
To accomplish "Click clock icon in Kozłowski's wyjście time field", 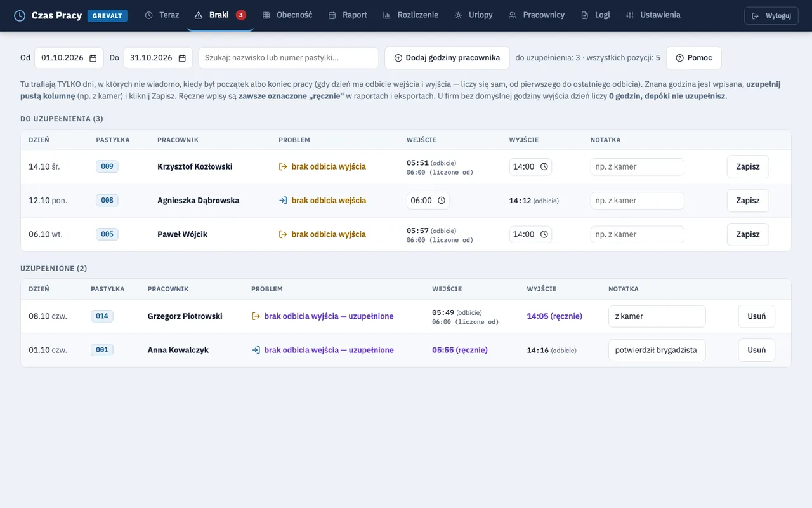I will tap(544, 167).
